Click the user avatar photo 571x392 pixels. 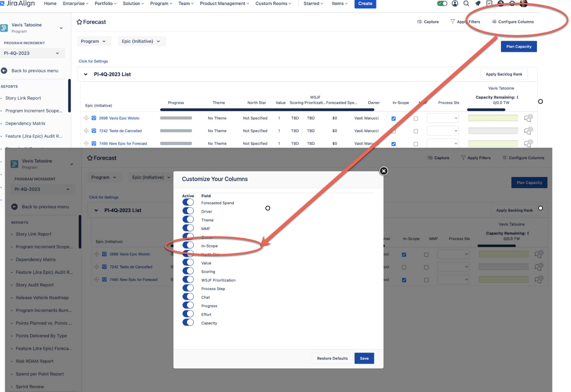tap(523, 3)
